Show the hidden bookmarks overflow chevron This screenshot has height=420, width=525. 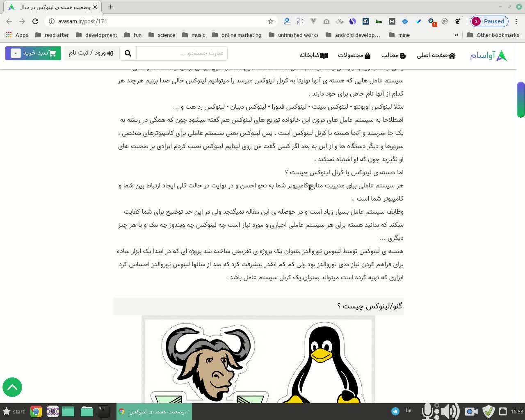[457, 35]
